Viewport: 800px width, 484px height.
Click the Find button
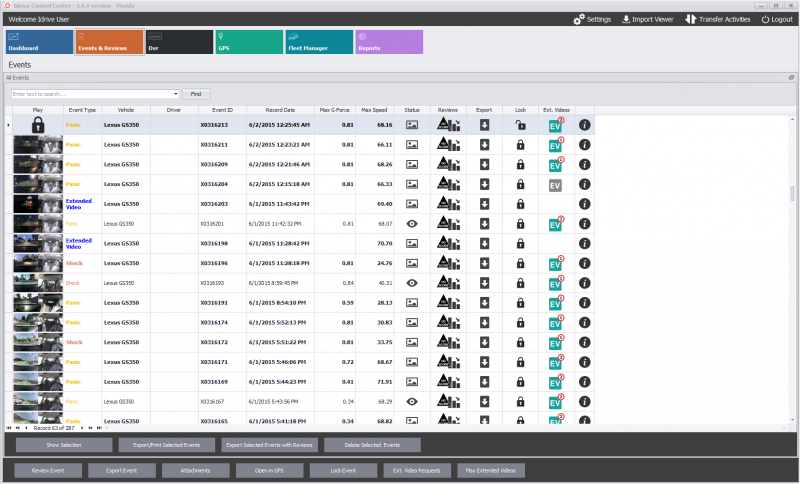tap(196, 93)
